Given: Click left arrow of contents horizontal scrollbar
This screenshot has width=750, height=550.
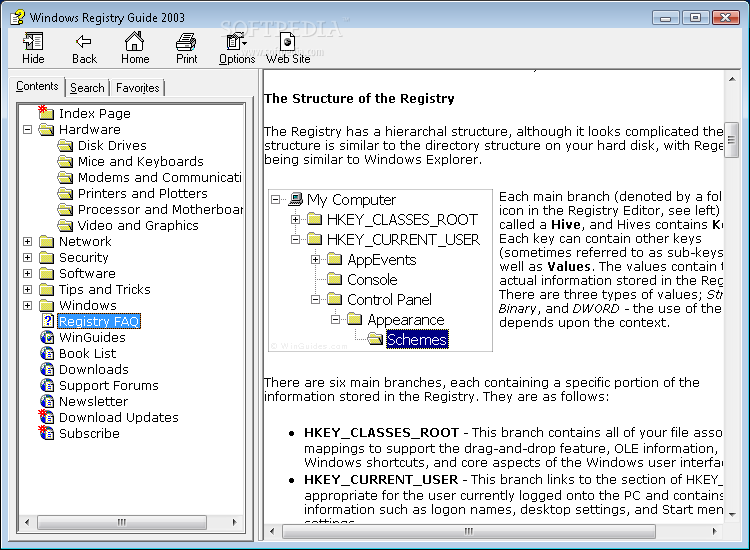Looking at the screenshot, I should [27, 522].
